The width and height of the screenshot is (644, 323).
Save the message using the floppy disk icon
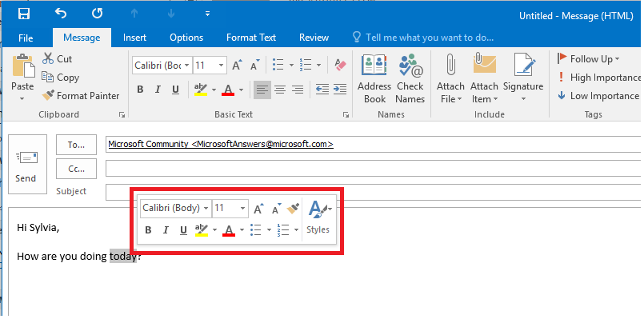click(x=24, y=14)
